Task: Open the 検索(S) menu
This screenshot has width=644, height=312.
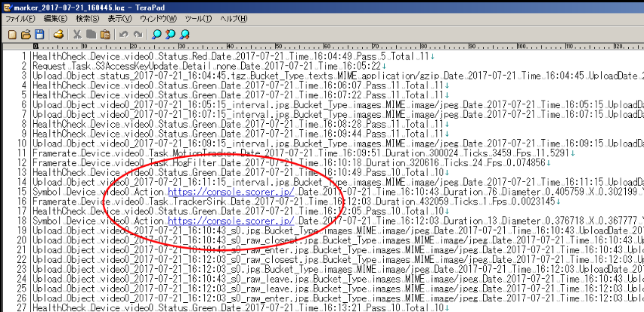Action: [88, 19]
